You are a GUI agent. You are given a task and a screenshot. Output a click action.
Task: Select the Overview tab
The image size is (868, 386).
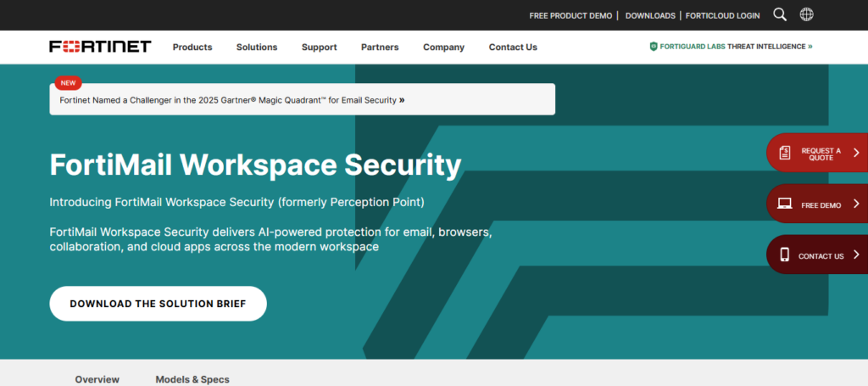click(97, 379)
